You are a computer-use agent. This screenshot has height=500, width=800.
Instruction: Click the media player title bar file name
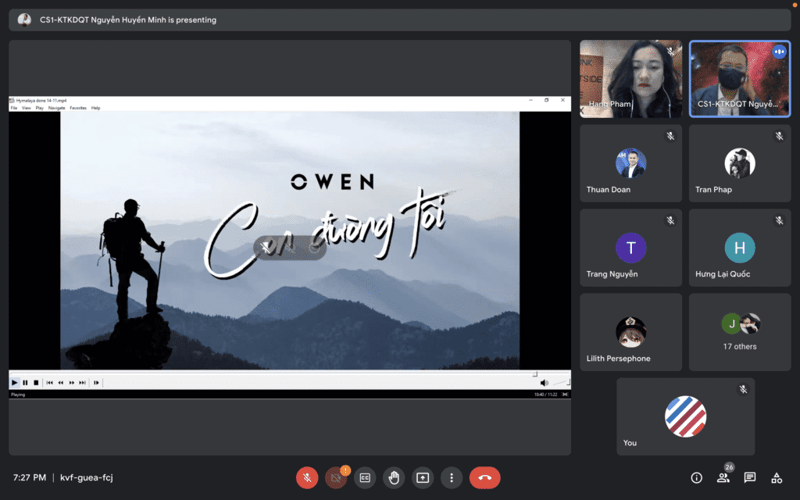[41, 101]
